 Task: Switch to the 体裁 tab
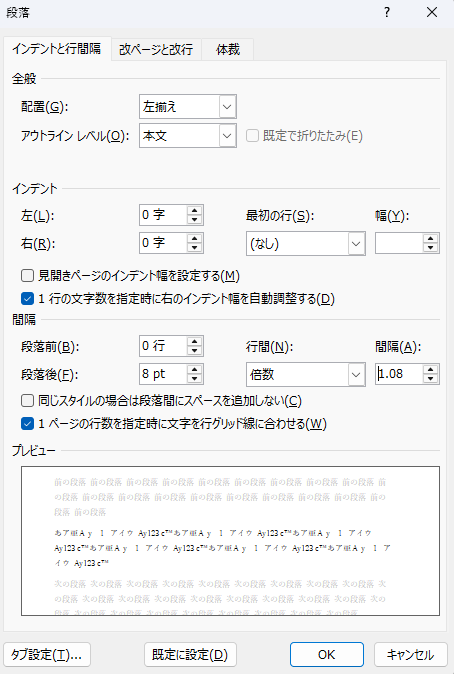click(228, 49)
